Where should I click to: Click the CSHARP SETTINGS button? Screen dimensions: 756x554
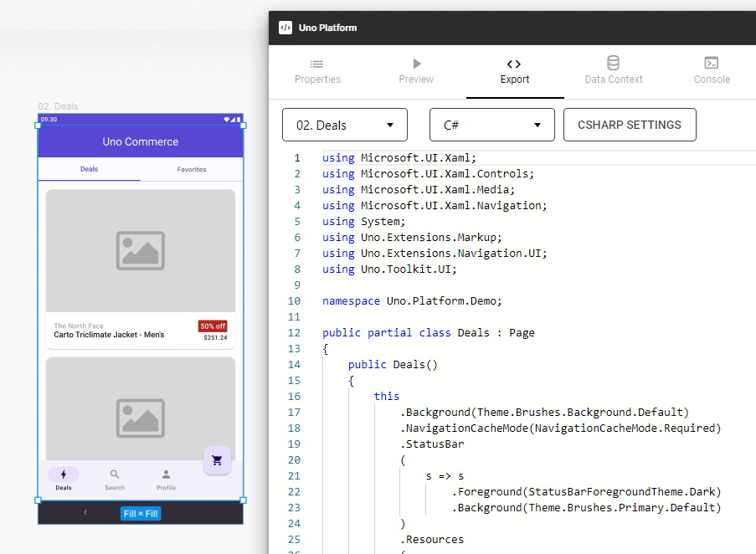(x=630, y=125)
